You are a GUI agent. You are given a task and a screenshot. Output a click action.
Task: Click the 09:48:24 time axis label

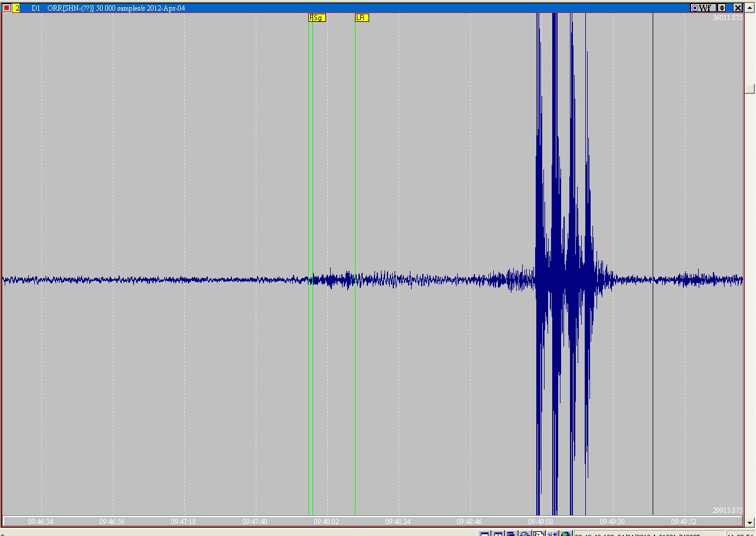point(397,522)
